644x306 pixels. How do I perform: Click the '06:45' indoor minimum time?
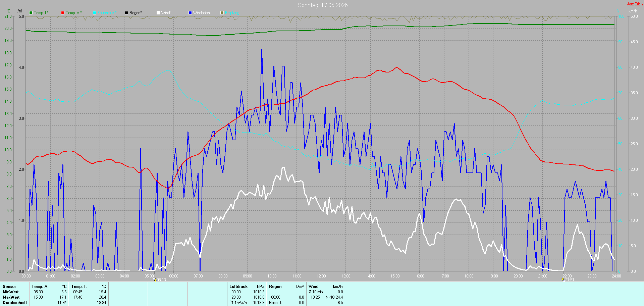pyautogui.click(x=78, y=292)
